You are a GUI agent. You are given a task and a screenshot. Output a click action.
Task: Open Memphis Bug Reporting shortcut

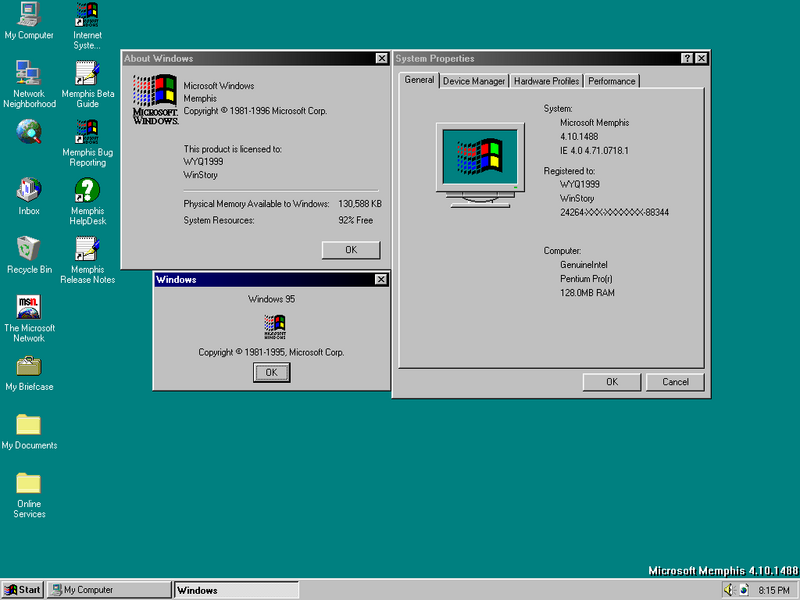(x=87, y=132)
